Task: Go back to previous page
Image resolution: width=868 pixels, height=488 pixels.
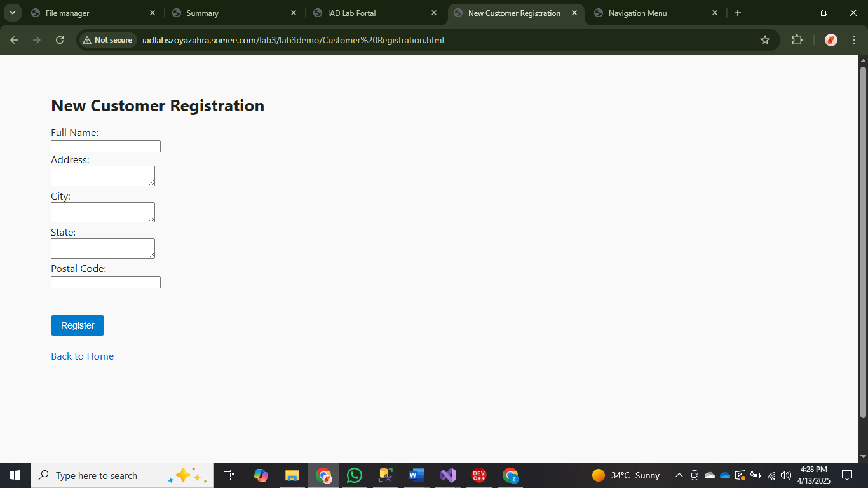Action: tap(14, 40)
